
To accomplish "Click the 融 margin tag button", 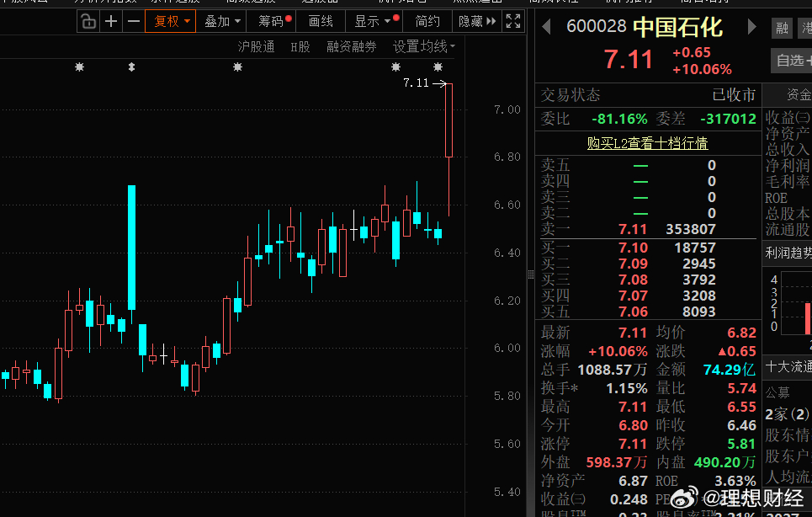I will tap(782, 28).
